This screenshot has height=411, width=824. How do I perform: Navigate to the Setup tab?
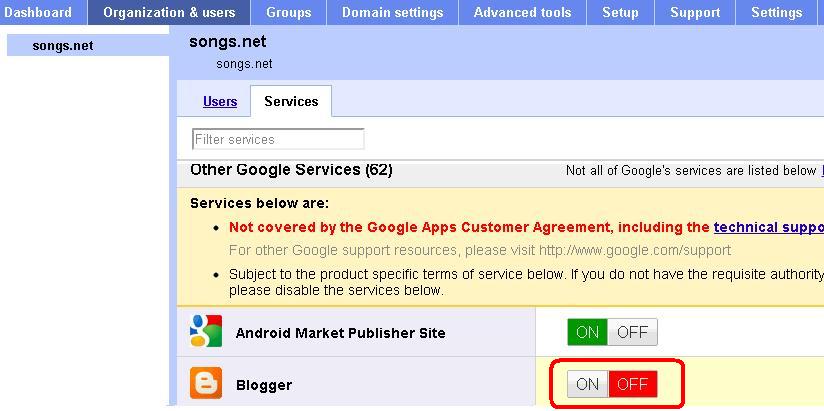pyautogui.click(x=621, y=13)
